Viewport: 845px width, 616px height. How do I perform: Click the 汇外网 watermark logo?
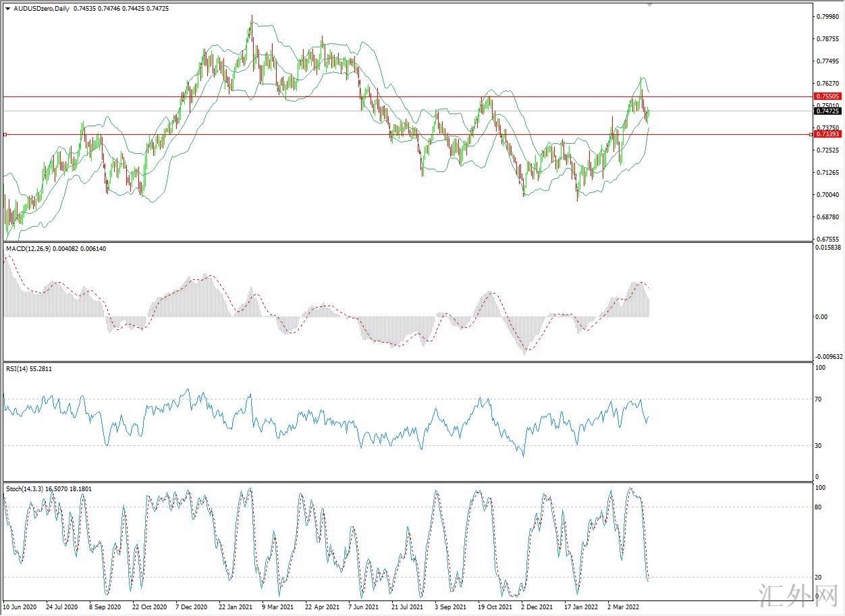(799, 596)
